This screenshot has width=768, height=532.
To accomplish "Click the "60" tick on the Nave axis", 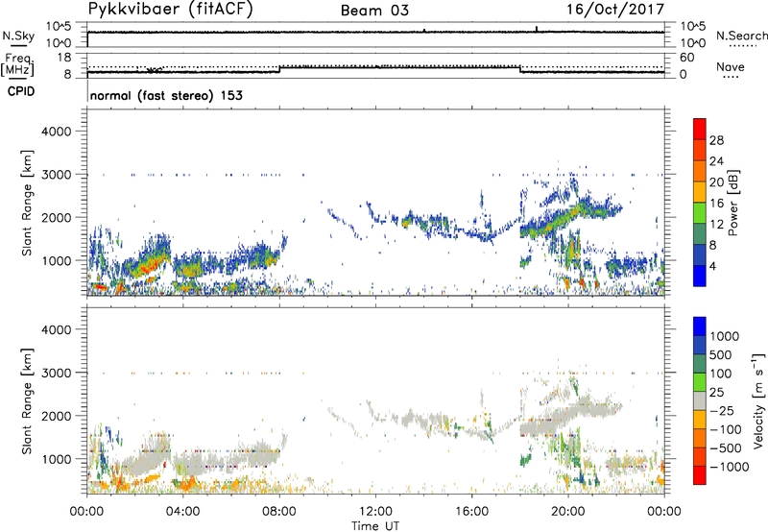I will coord(686,58).
